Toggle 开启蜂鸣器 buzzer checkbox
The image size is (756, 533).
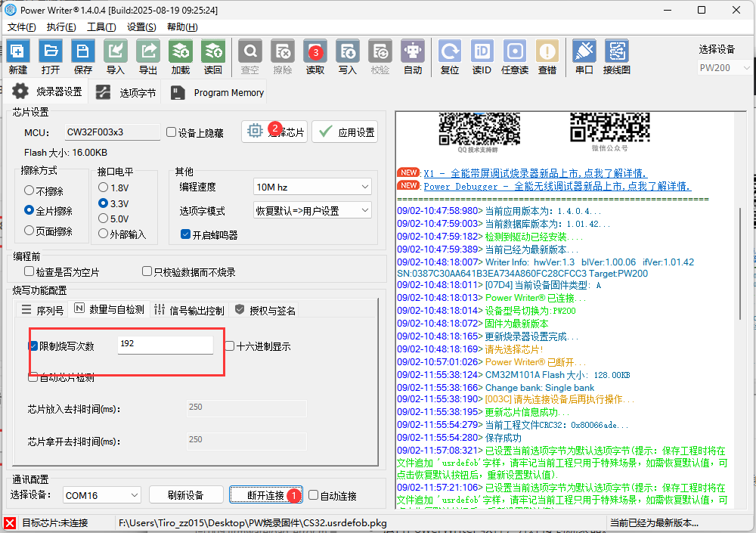185,234
